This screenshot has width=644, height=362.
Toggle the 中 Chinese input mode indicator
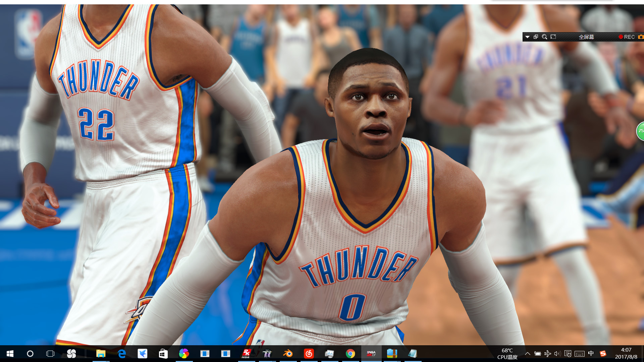point(591,354)
